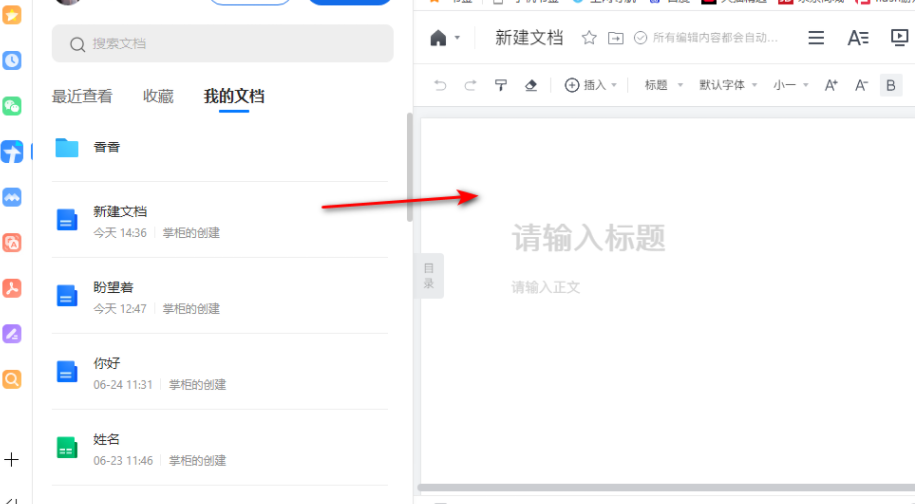The width and height of the screenshot is (915, 504).
Task: Expand the home icon dropdown arrow
Action: [458, 38]
